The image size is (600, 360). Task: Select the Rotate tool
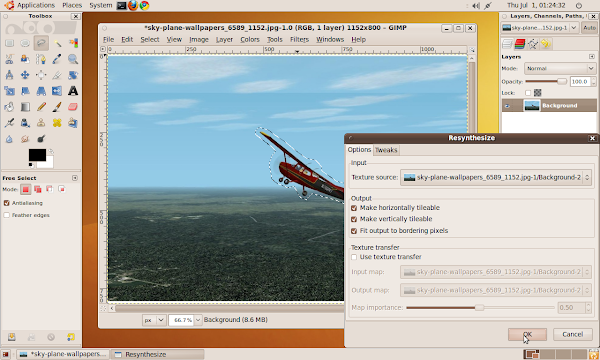coord(73,75)
